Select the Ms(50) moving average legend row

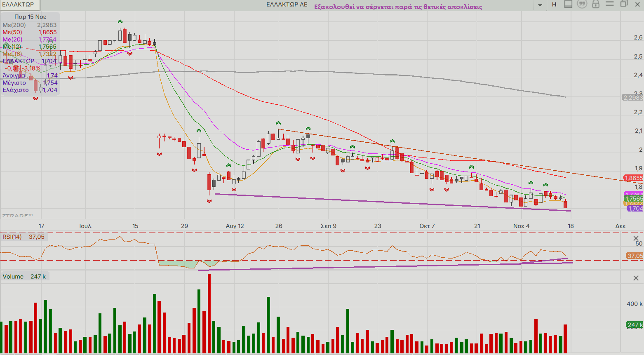30,32
